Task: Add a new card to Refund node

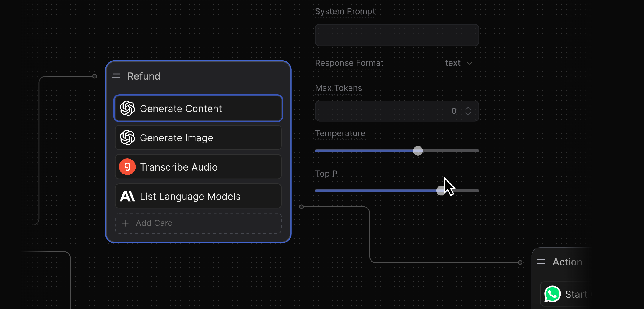Action: (198, 223)
